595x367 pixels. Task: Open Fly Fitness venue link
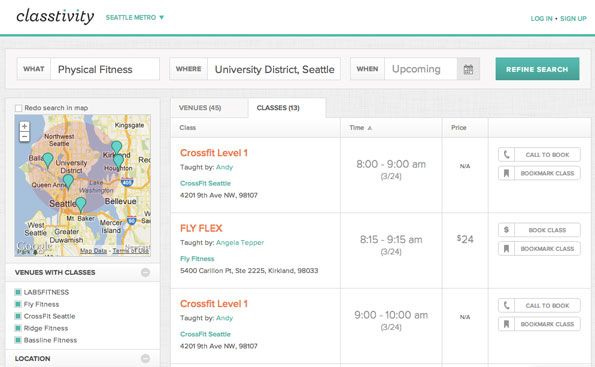pyautogui.click(x=197, y=258)
